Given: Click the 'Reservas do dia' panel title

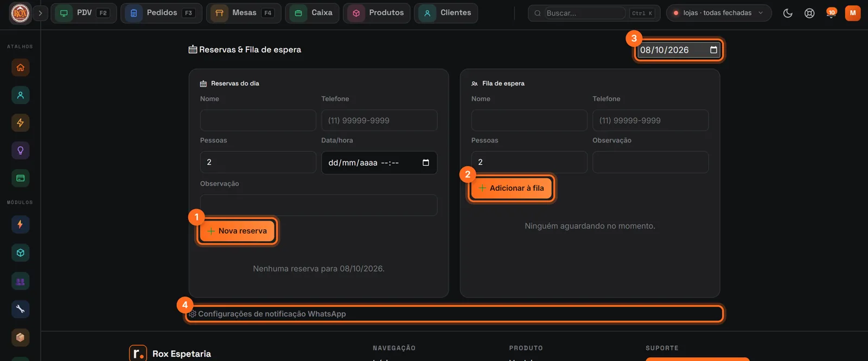Looking at the screenshot, I should (x=235, y=83).
